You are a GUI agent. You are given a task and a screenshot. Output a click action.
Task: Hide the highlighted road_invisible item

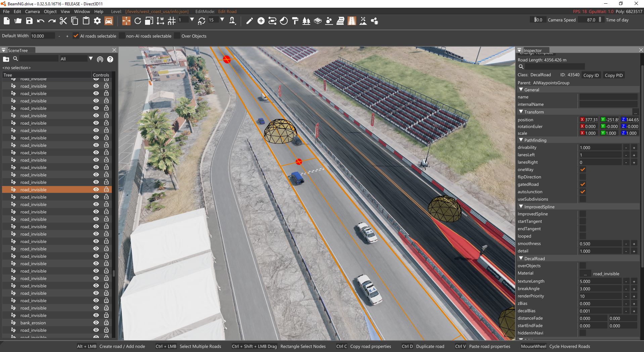(96, 189)
